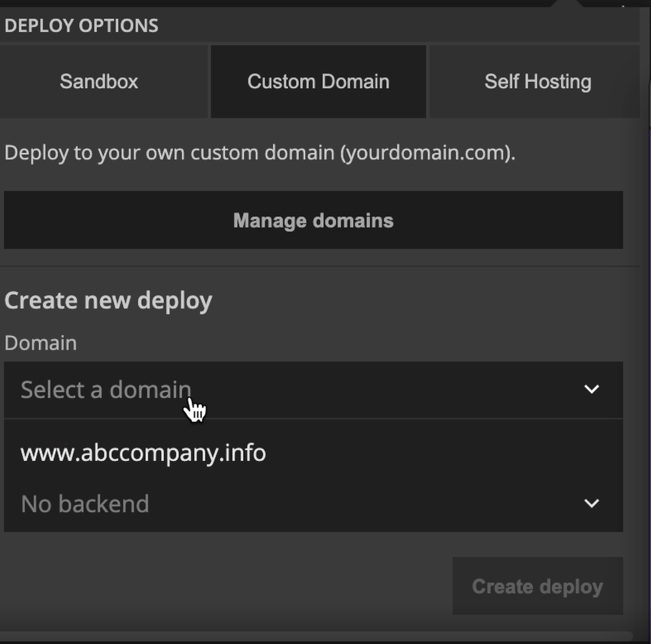Click the horizontal scrollbar at panel bottom
This screenshot has width=651, height=644.
coord(315,636)
